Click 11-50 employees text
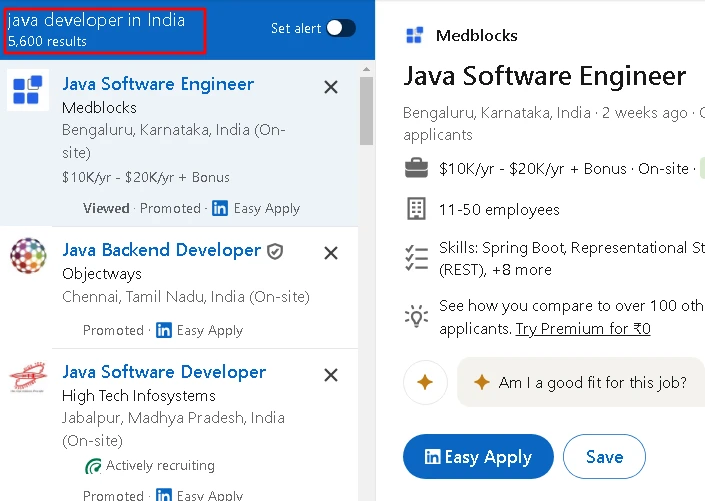The height and width of the screenshot is (501, 705). click(499, 210)
